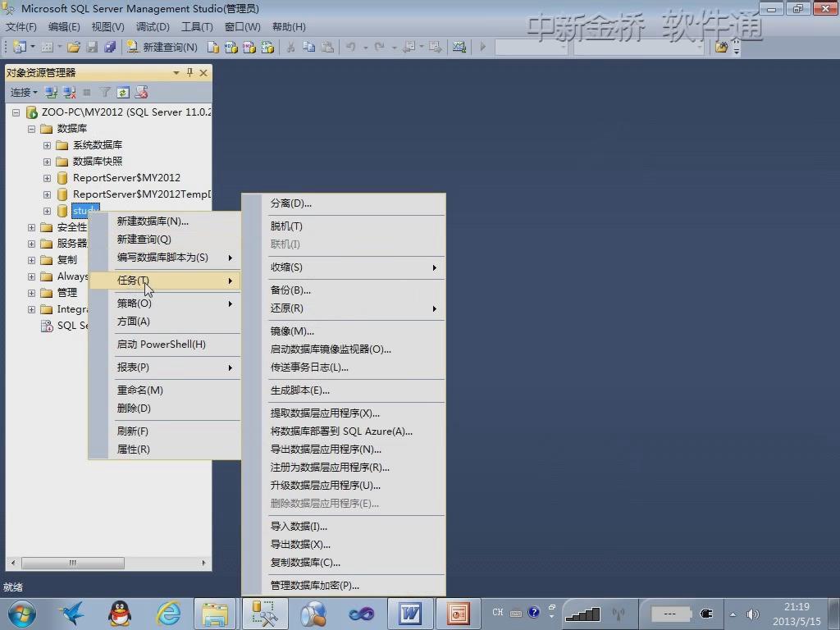Click the Analysis Services XMLA Query icon

pyautogui.click(x=267, y=47)
